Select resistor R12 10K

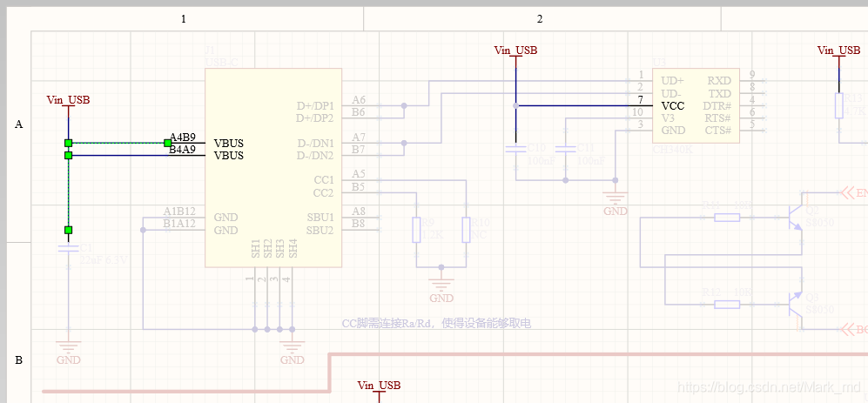pos(727,304)
